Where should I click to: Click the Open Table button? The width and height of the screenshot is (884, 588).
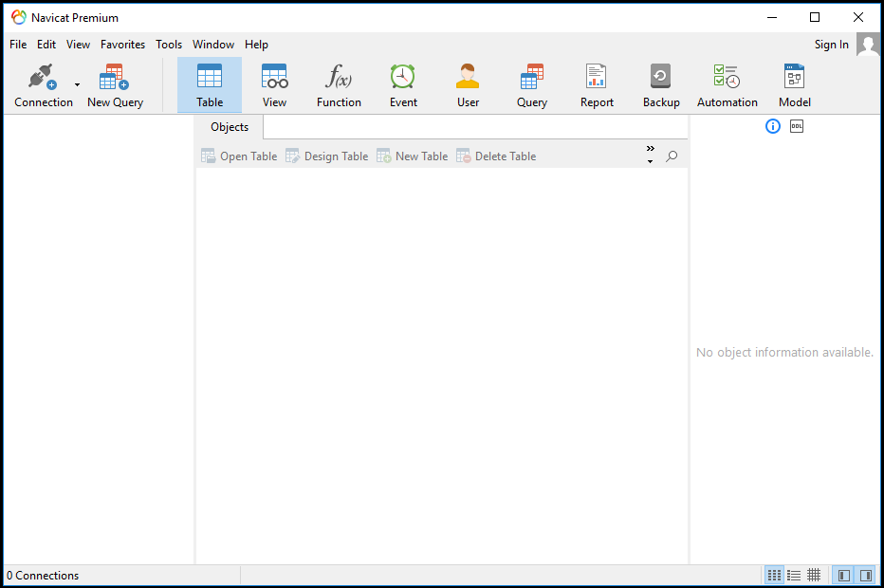tap(239, 156)
